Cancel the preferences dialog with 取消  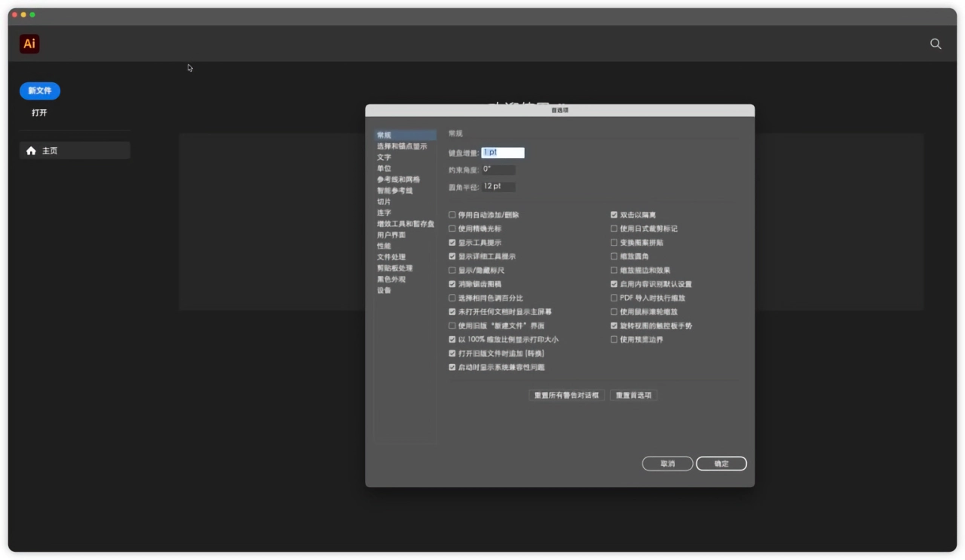pyautogui.click(x=667, y=464)
